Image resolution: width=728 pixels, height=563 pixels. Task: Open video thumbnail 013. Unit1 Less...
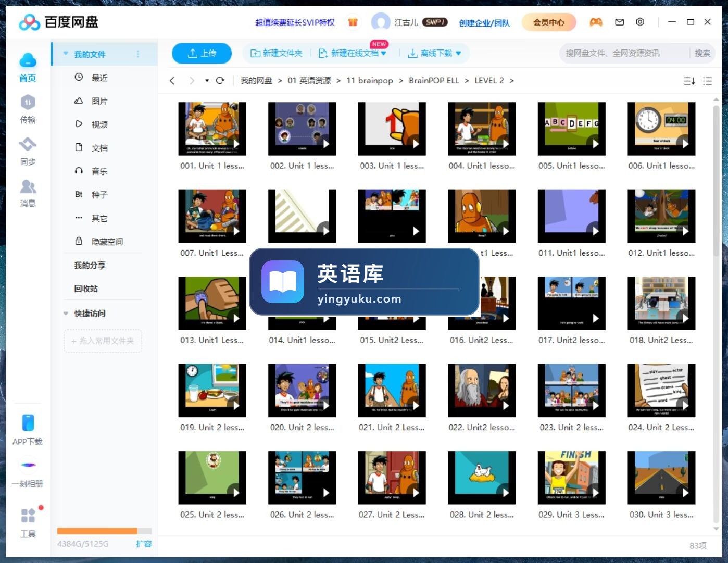[x=212, y=303]
